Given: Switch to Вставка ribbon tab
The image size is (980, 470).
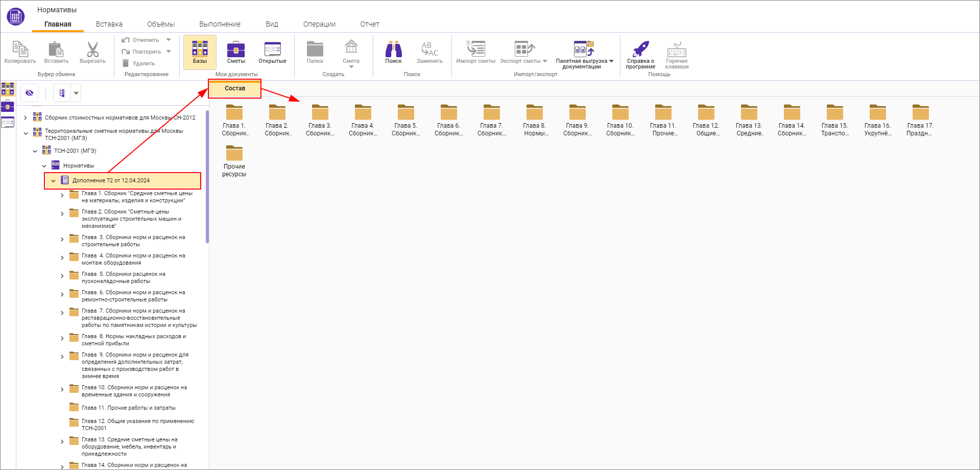Looking at the screenshot, I should pos(109,24).
